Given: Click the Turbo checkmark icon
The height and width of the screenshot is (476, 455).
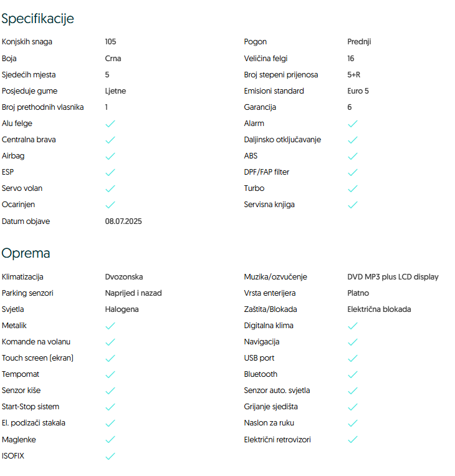Looking at the screenshot, I should pyautogui.click(x=352, y=188).
